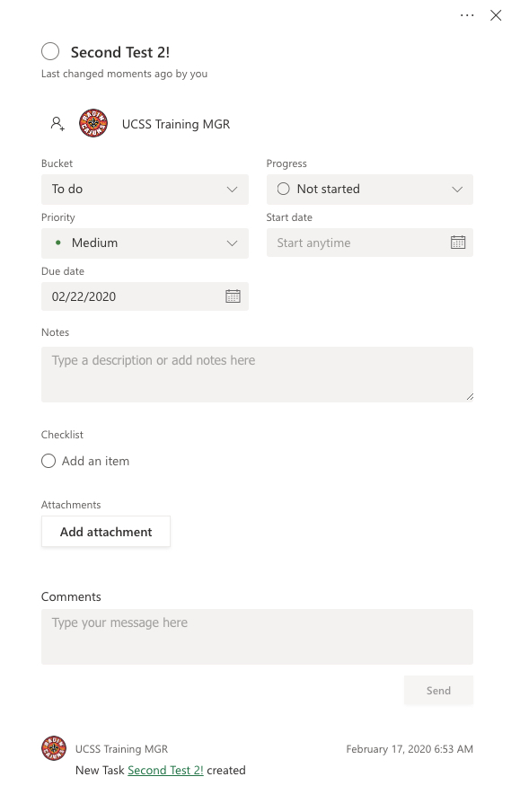Image resolution: width=511 pixels, height=812 pixels.
Task: Click the Add attachment button
Action: click(106, 532)
